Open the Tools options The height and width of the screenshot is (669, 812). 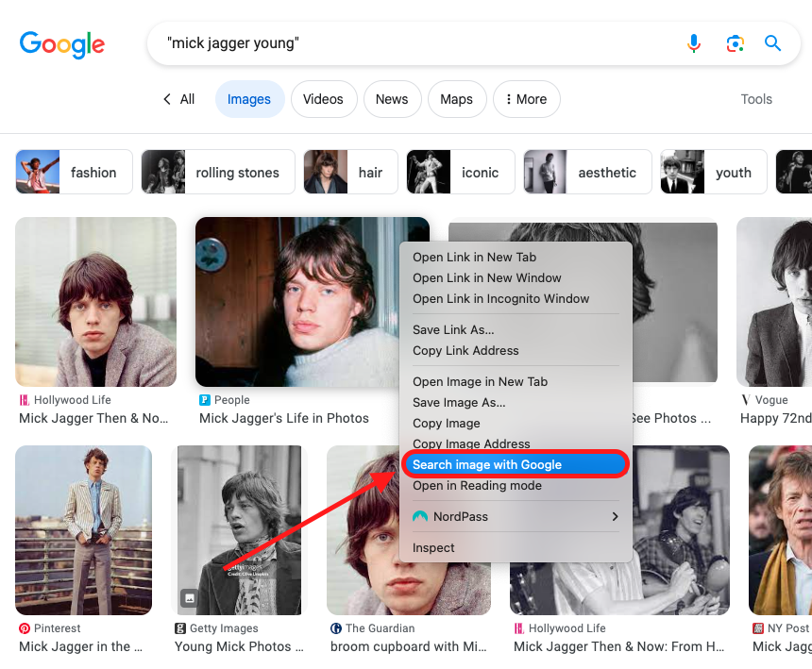point(756,99)
